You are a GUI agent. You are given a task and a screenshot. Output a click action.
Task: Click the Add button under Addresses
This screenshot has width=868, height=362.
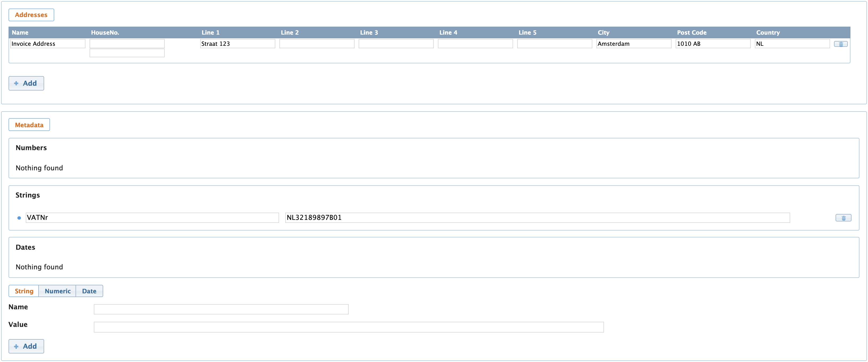(26, 83)
